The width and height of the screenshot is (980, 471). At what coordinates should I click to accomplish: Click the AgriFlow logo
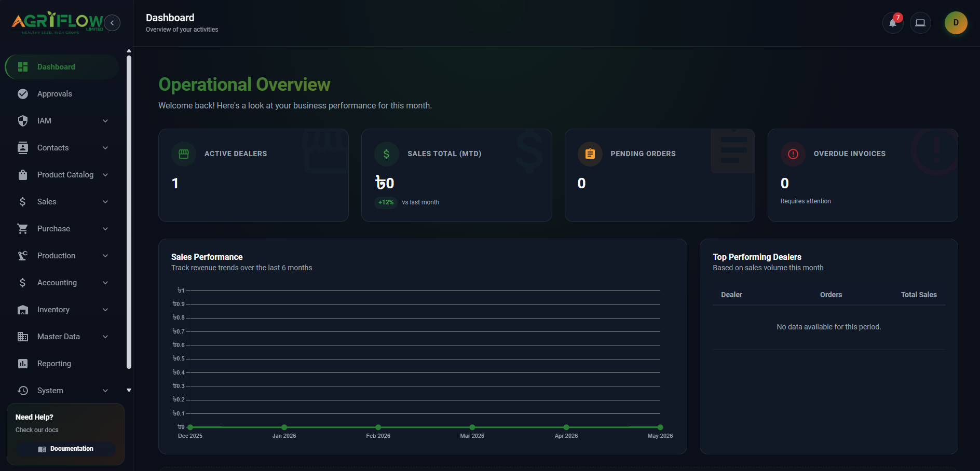tap(57, 23)
